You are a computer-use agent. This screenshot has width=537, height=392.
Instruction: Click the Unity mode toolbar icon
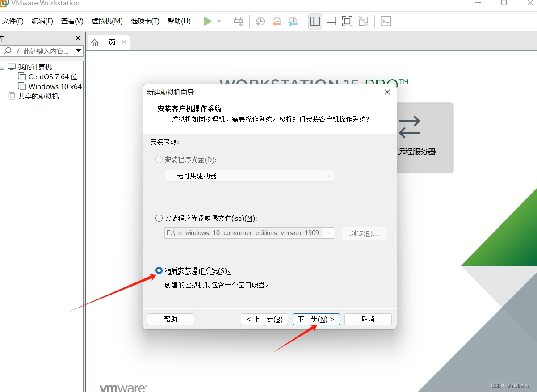pyautogui.click(x=364, y=21)
